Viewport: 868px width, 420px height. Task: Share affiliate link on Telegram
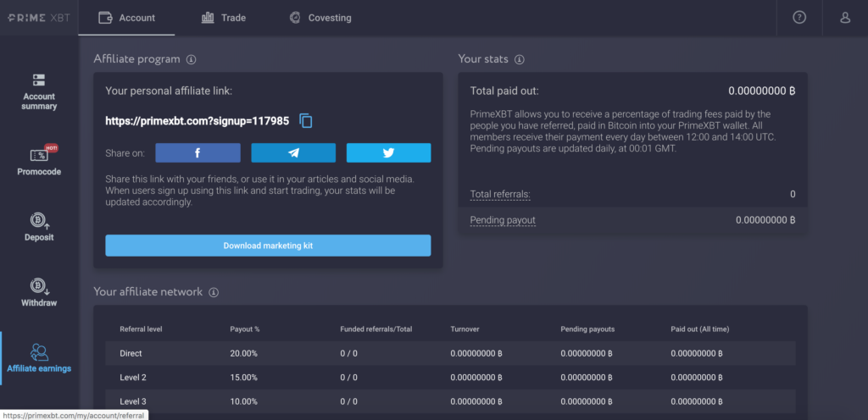tap(293, 153)
